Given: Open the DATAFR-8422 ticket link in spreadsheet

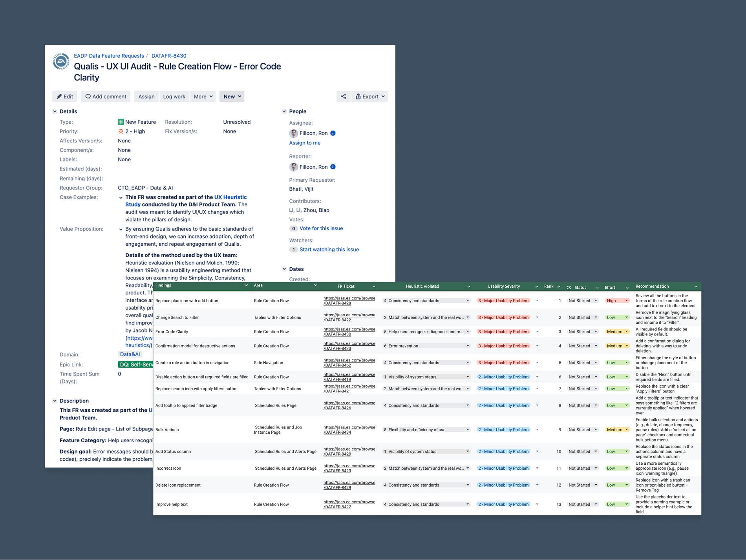Looking at the screenshot, I should pos(349,318).
